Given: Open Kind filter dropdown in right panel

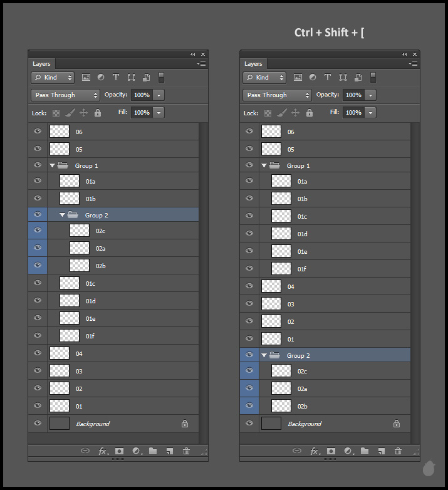Looking at the screenshot, I should point(265,78).
